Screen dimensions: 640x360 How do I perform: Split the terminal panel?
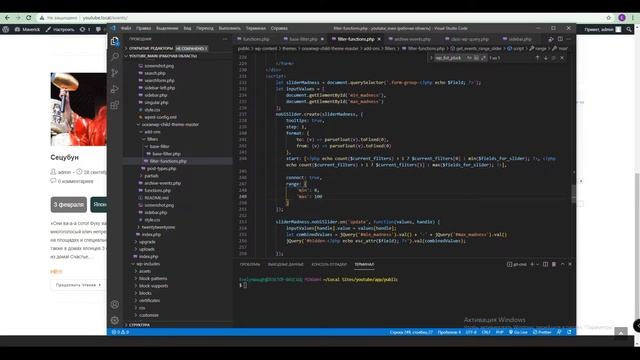(x=545, y=264)
